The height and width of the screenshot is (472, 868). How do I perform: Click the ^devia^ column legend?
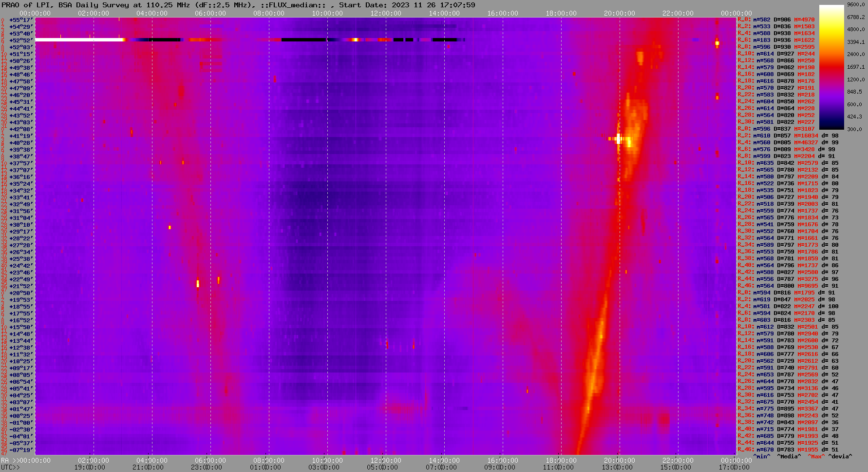click(840, 456)
